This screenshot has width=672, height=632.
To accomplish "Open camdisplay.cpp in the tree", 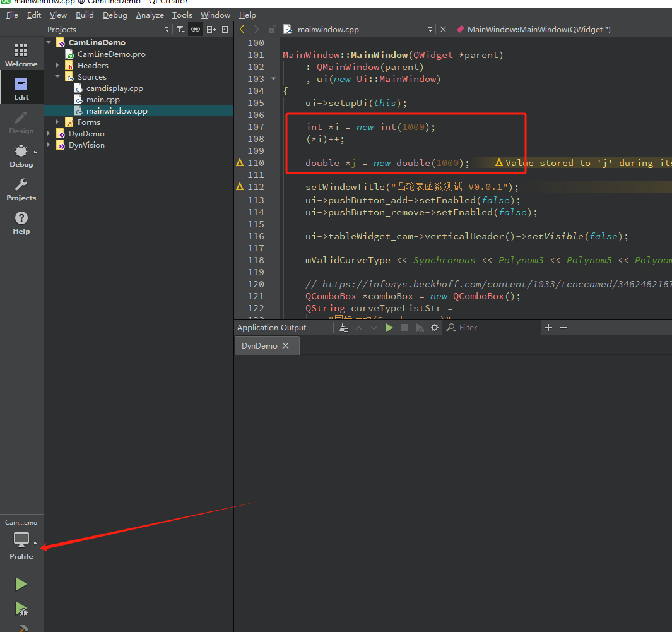I will pos(114,88).
